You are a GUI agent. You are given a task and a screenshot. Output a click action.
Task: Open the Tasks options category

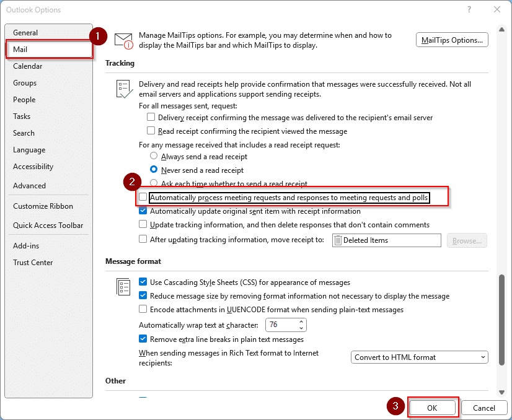49,116
